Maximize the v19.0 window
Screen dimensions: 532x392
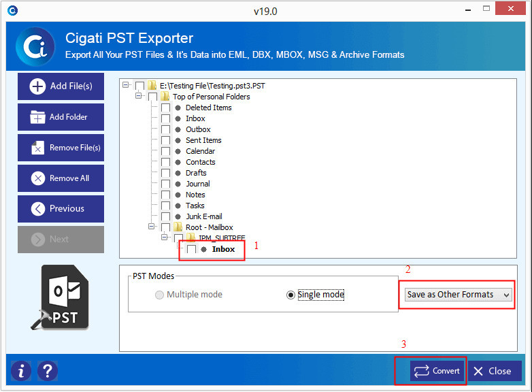click(486, 8)
